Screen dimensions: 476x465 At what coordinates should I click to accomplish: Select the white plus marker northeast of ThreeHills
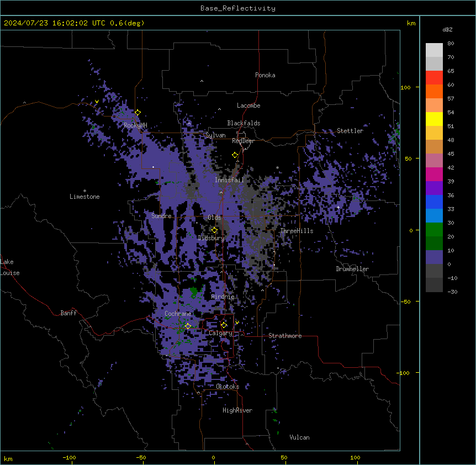[338, 207]
